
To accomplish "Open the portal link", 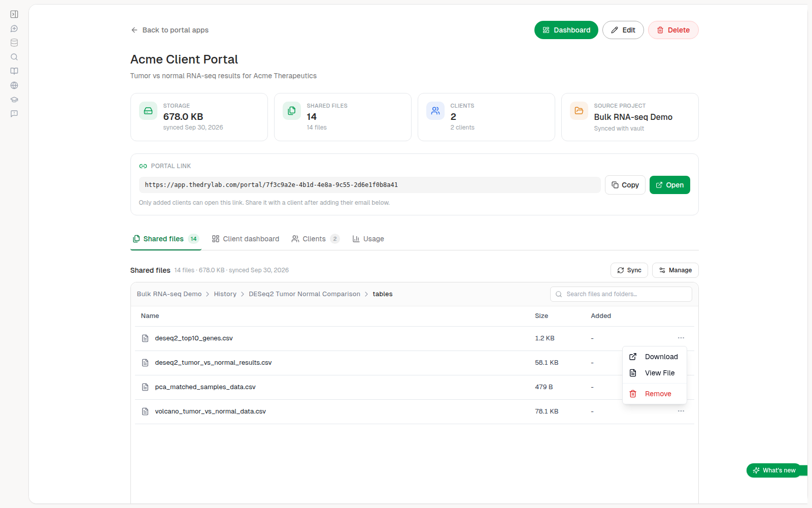I will click(x=670, y=185).
